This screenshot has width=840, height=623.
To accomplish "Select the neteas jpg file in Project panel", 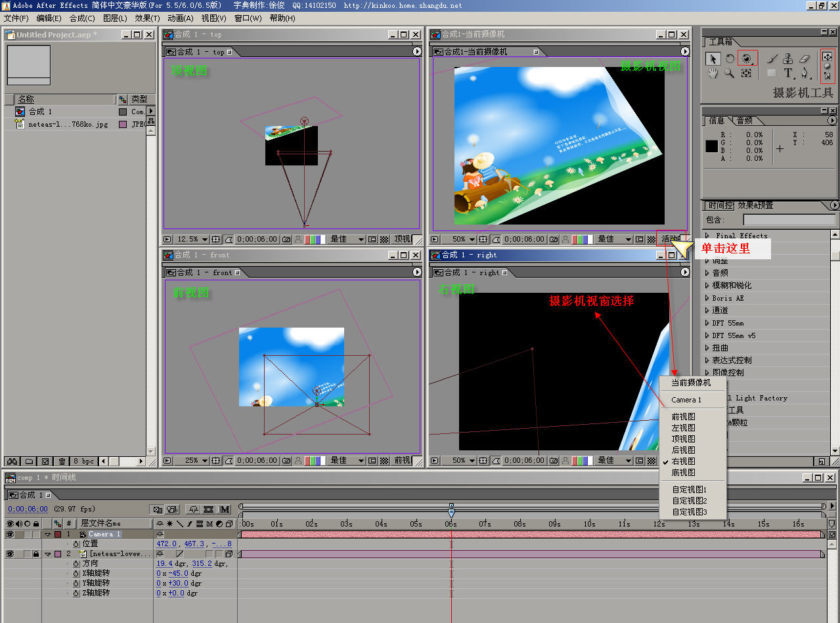I will (68, 123).
